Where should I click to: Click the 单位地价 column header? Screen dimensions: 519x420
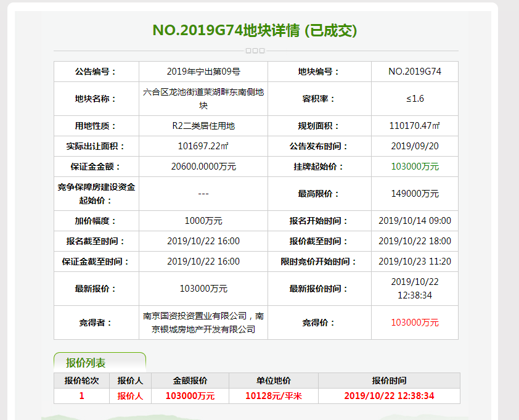274,381
